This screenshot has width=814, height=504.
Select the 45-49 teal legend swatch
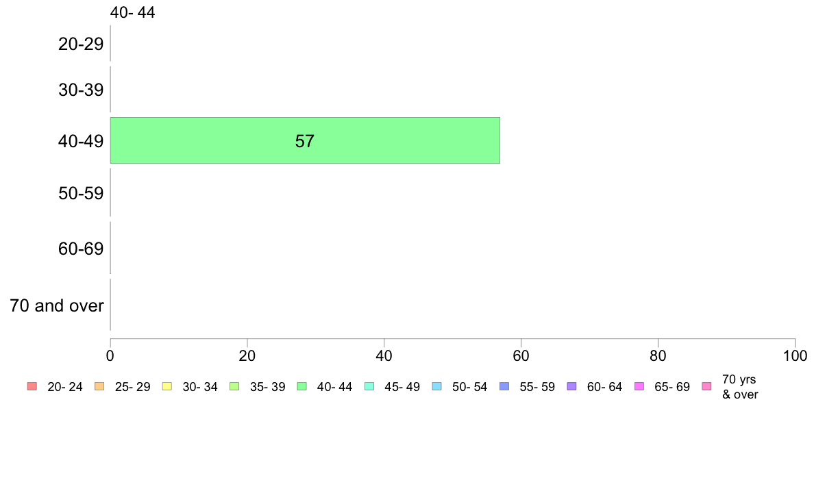point(369,386)
